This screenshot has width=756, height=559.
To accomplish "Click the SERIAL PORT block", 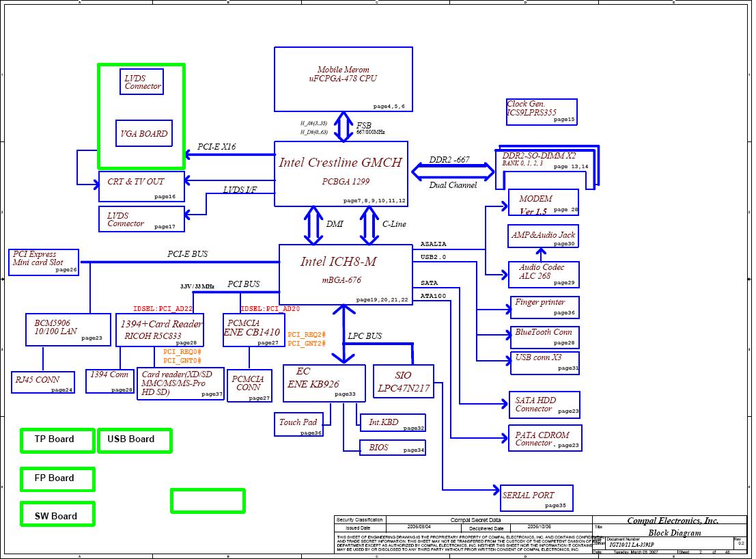I will [x=537, y=497].
